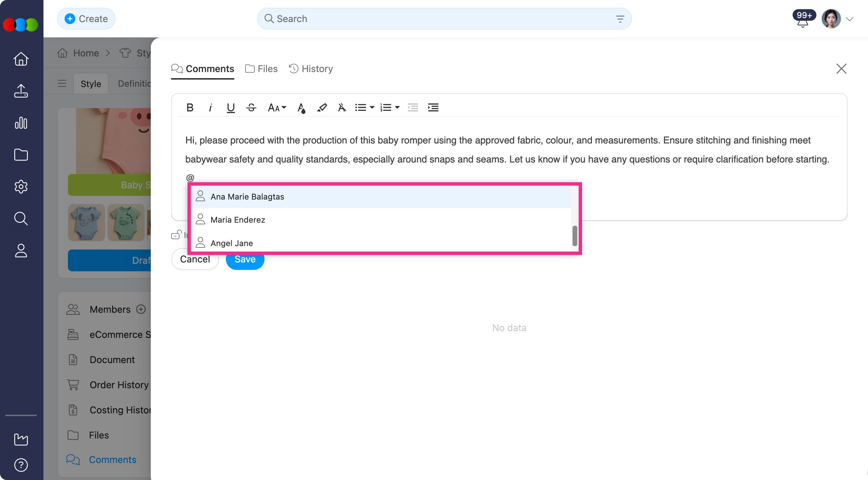Screen dimensions: 868x480
Task: Select Maria Enderez from mention list
Action: [x=238, y=220]
